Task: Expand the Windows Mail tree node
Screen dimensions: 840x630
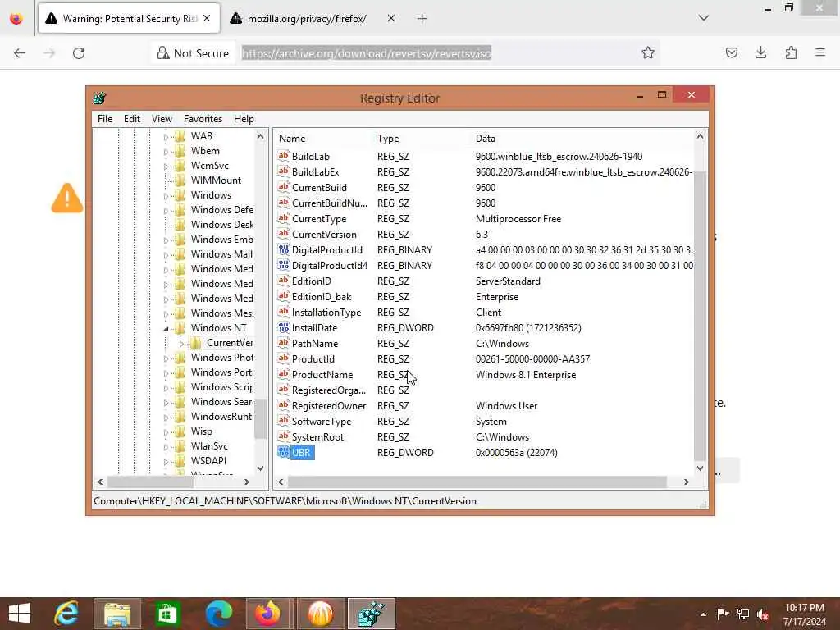Action: [166, 255]
